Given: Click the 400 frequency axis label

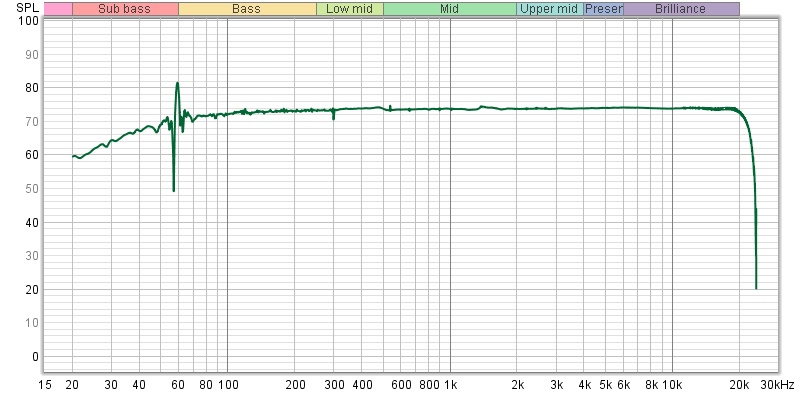Looking at the screenshot, I should 362,385.
